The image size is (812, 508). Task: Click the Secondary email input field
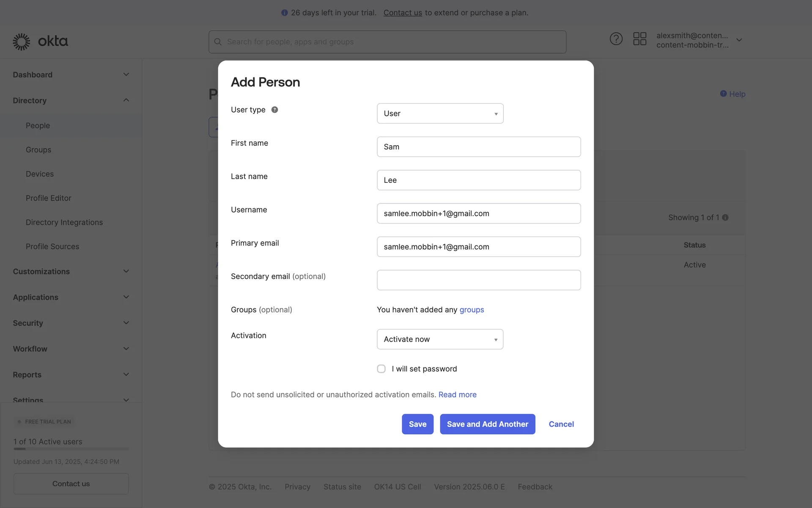[x=478, y=280]
